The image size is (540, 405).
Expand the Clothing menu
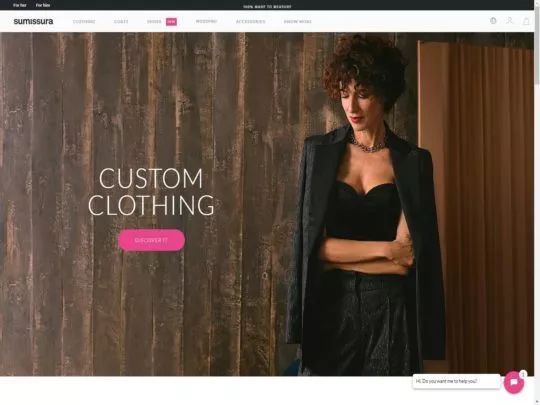coord(84,22)
